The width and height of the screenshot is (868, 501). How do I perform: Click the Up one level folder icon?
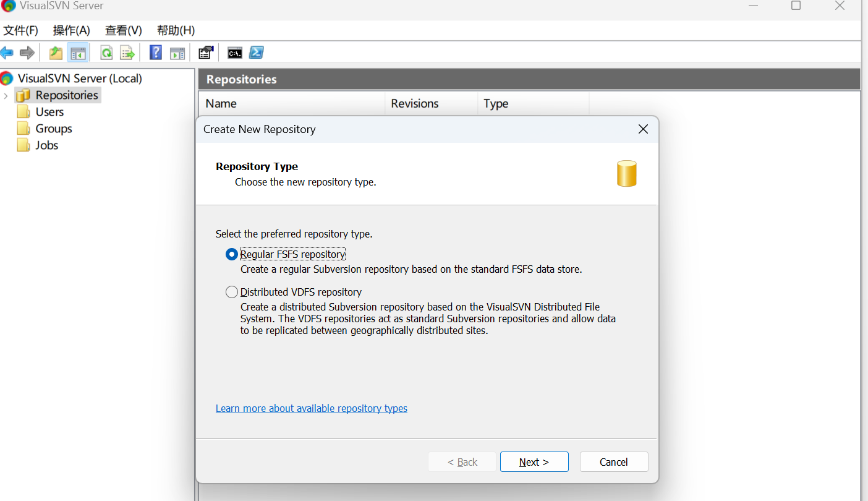coord(56,53)
